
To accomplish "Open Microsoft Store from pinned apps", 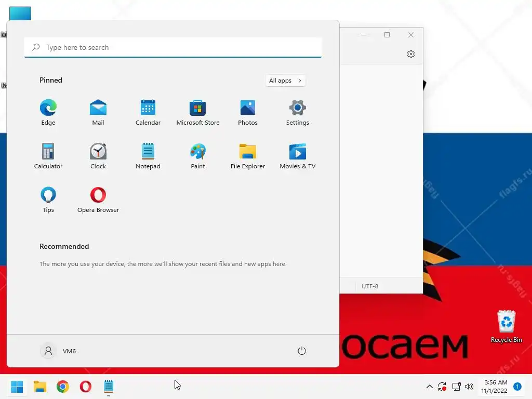I will [198, 112].
